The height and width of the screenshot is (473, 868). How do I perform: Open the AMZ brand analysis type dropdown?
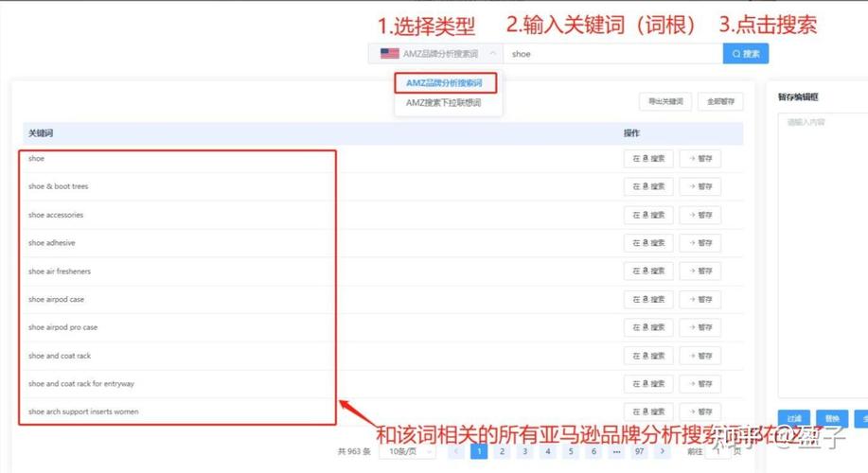coord(435,54)
